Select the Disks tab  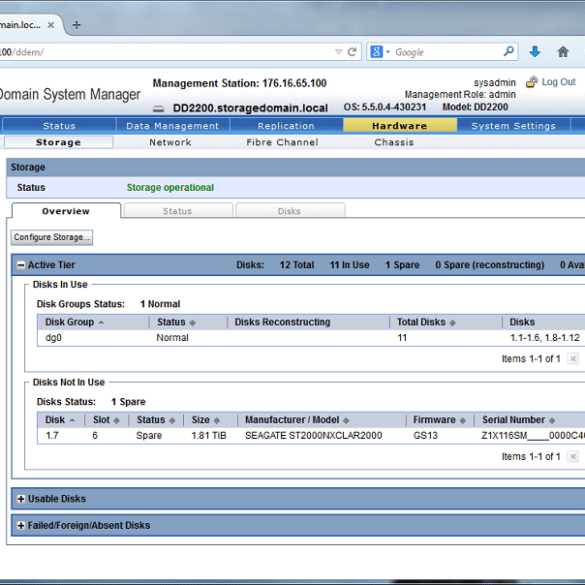(290, 211)
